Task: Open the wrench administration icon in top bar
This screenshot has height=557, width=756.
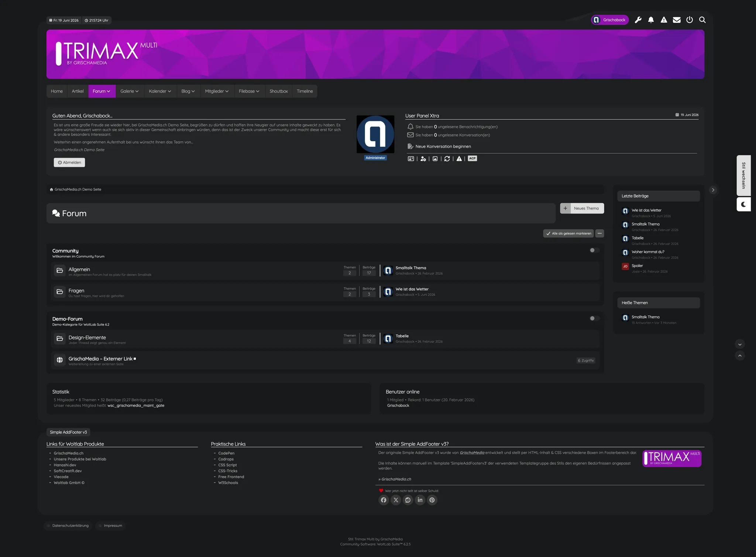Action: 638,20
